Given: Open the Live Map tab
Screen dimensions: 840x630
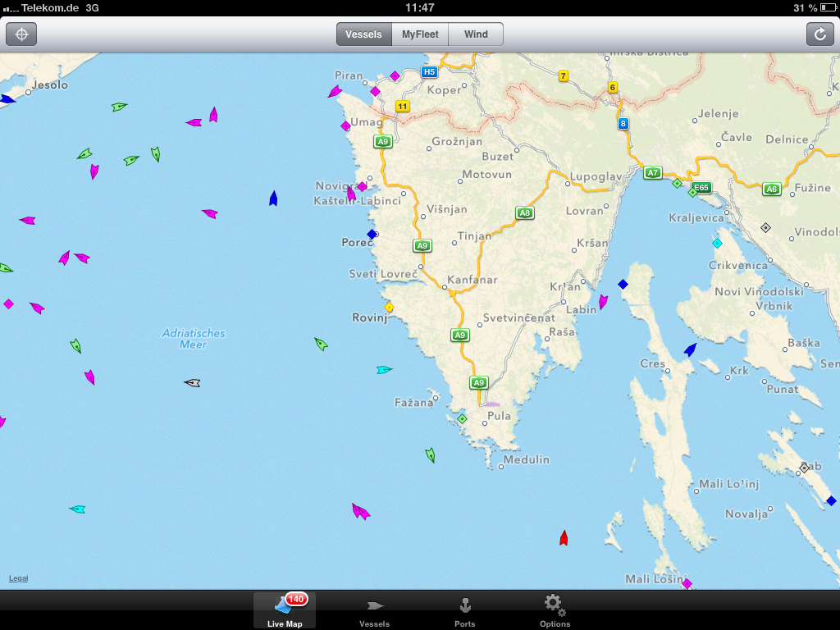Looking at the screenshot, I should (x=284, y=611).
